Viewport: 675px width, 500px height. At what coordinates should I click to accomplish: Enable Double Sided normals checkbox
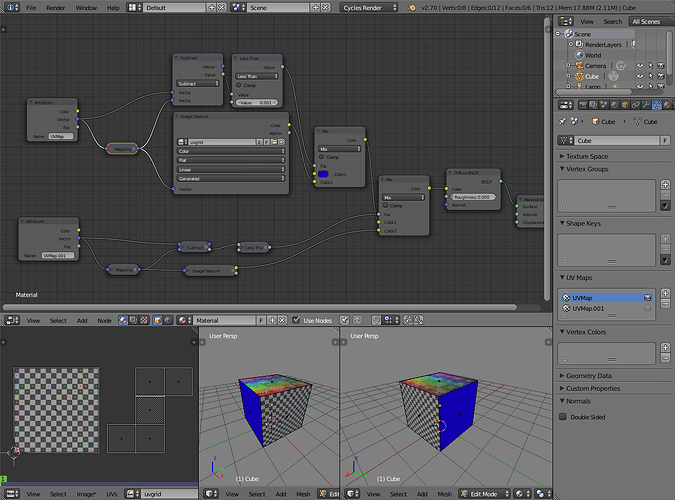(x=563, y=416)
